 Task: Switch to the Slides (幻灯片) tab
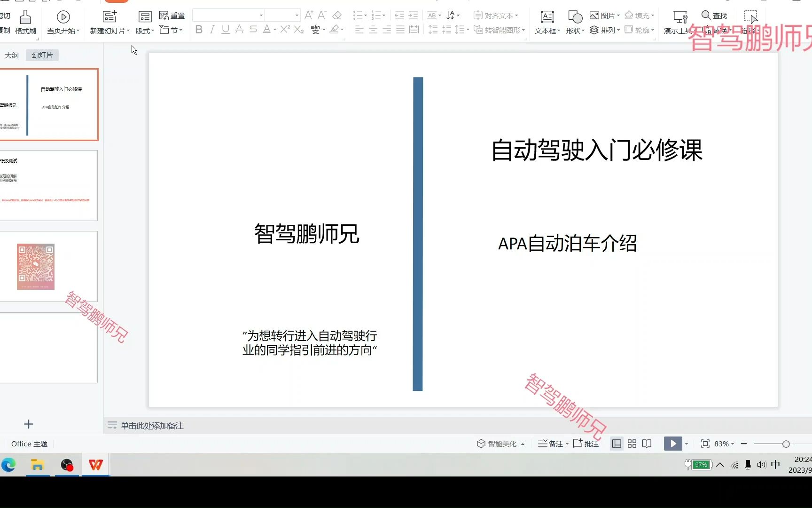42,55
